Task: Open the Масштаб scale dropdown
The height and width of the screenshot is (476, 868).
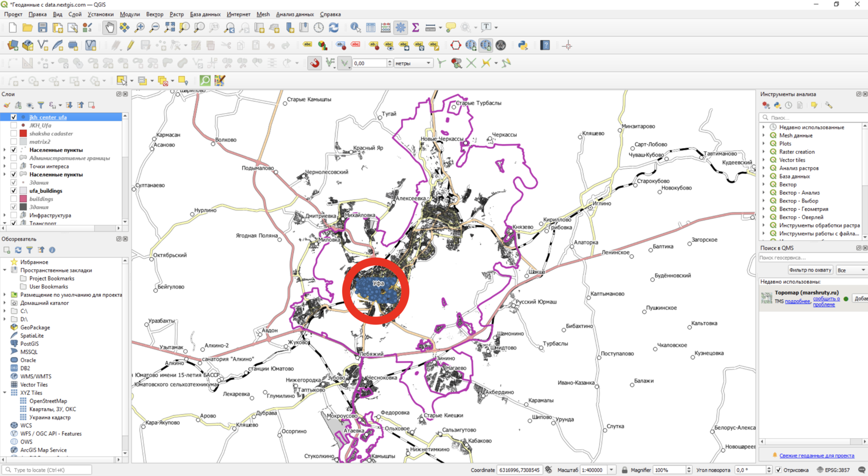Action: [611, 470]
